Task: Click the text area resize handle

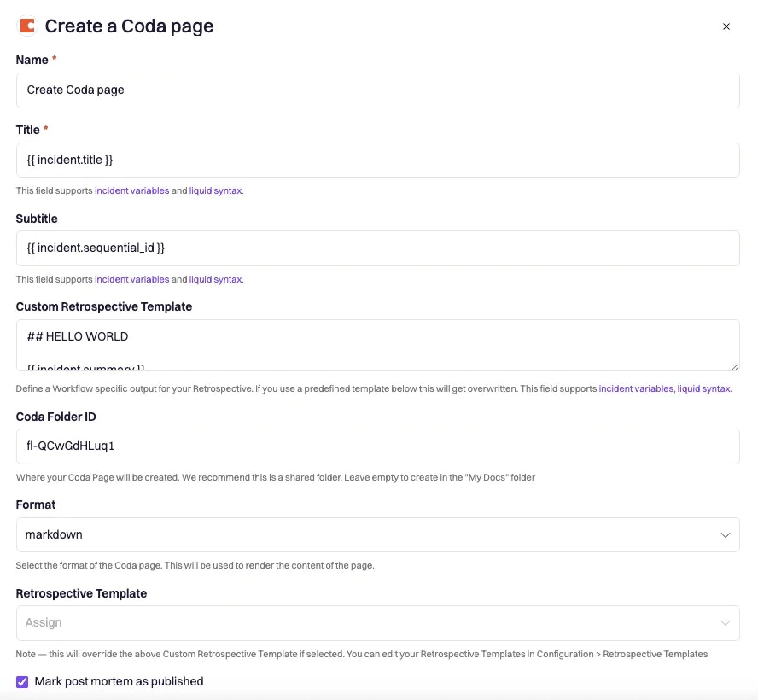Action: pyautogui.click(x=735, y=366)
